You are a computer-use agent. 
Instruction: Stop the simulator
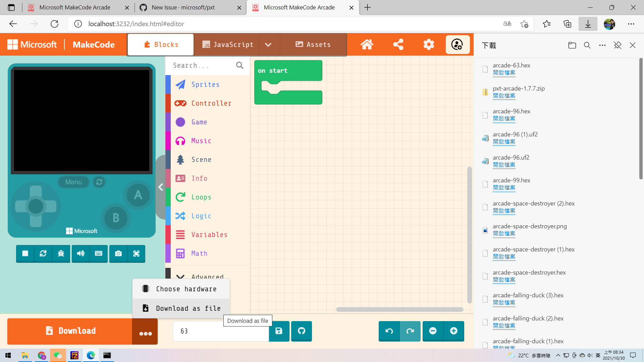pyautogui.click(x=25, y=254)
